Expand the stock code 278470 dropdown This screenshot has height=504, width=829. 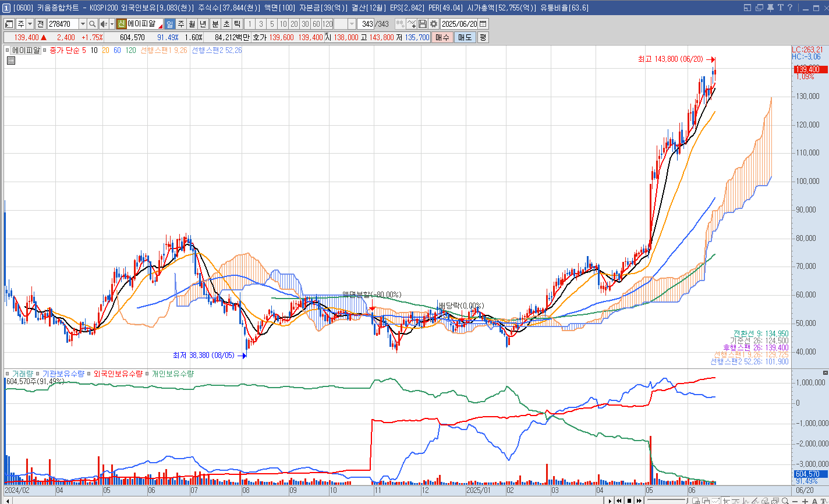tap(83, 24)
